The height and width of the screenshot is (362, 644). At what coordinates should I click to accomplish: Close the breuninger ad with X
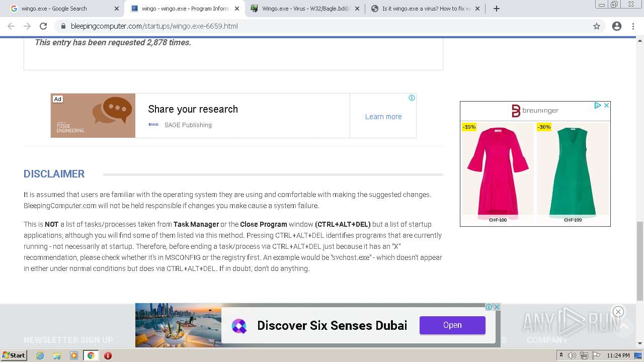tap(606, 105)
